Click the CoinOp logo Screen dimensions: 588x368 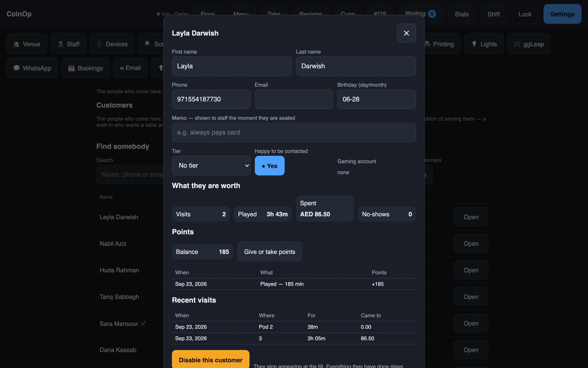click(x=19, y=14)
